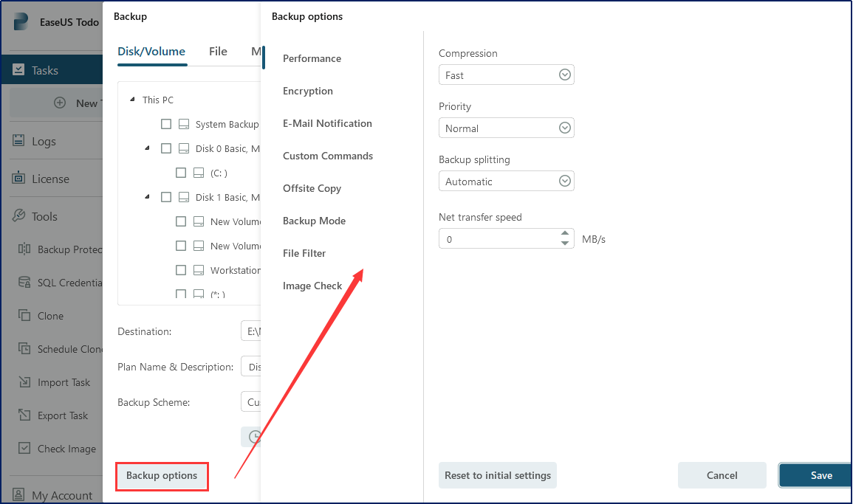Select the Clone tool icon
This screenshot has width=853, height=504.
pos(24,316)
